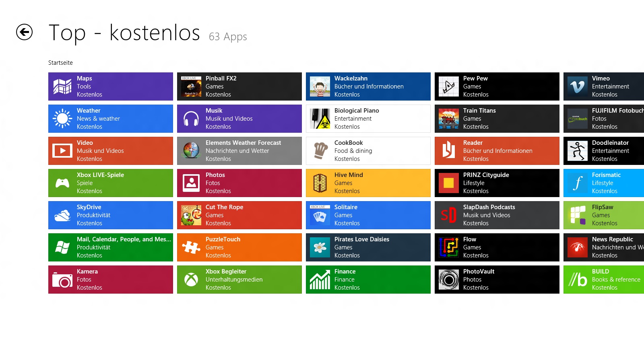Click the Solitaire cards icon

(x=320, y=215)
